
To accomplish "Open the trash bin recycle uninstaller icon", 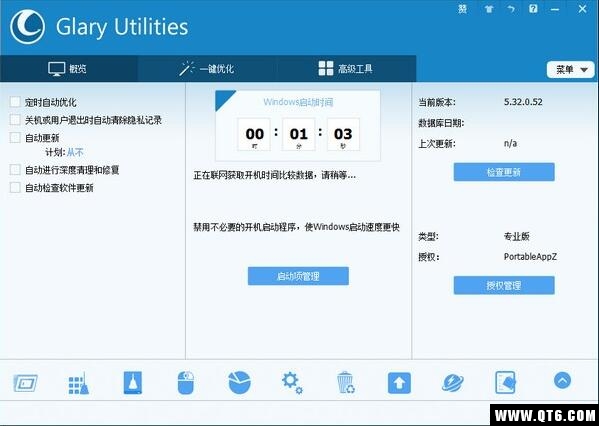I will [346, 382].
